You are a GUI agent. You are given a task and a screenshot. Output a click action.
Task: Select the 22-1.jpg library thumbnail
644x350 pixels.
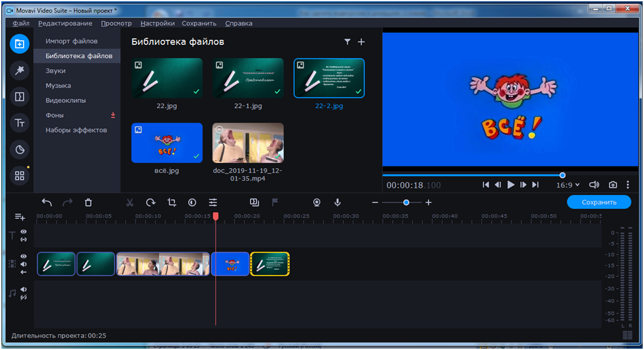pyautogui.click(x=248, y=78)
